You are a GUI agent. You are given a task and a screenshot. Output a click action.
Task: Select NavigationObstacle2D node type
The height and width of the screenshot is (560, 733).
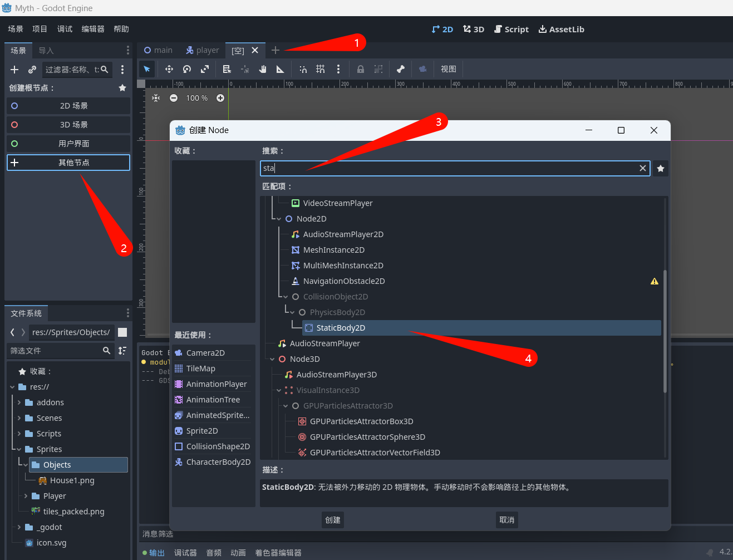point(344,281)
